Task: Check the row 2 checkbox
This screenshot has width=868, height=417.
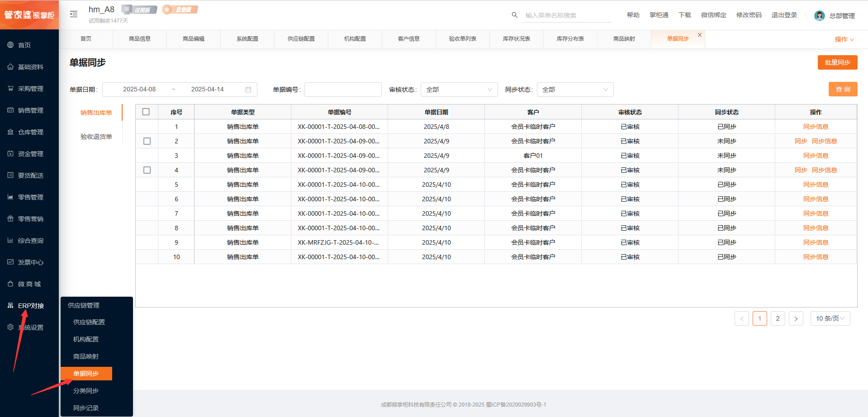Action: (x=147, y=141)
